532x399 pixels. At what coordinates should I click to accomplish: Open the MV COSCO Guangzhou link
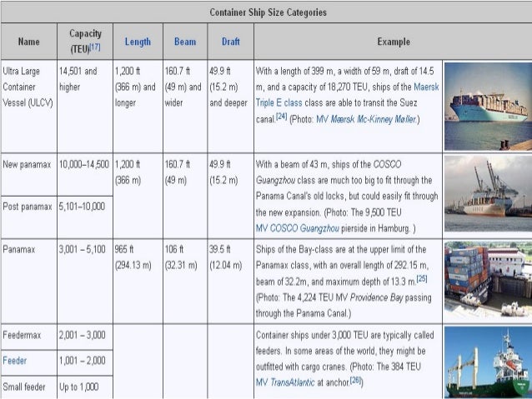(297, 228)
